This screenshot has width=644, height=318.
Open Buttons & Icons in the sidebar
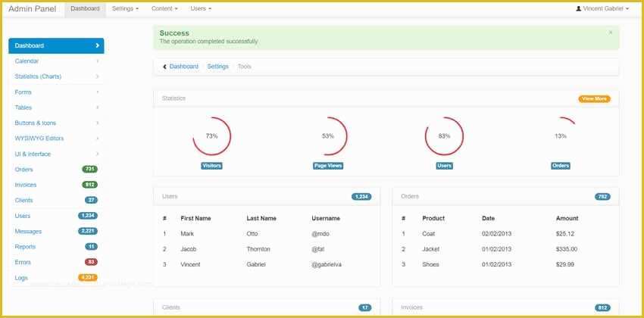pos(56,123)
